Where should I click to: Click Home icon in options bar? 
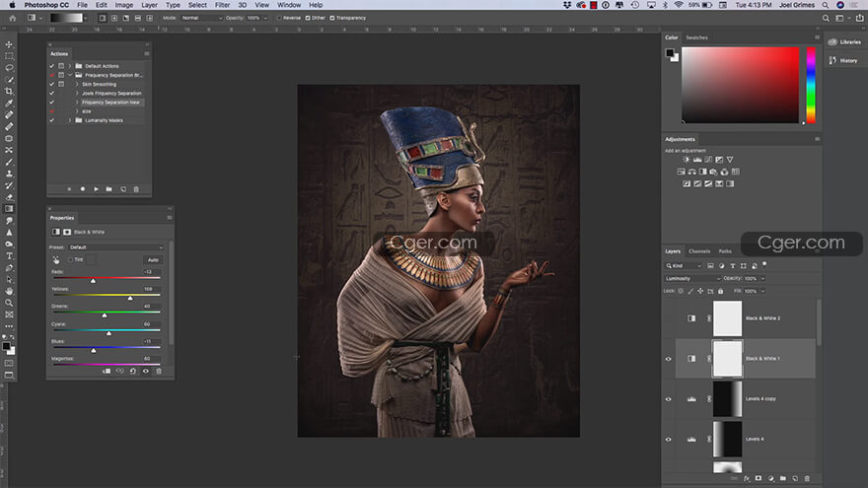(x=13, y=18)
